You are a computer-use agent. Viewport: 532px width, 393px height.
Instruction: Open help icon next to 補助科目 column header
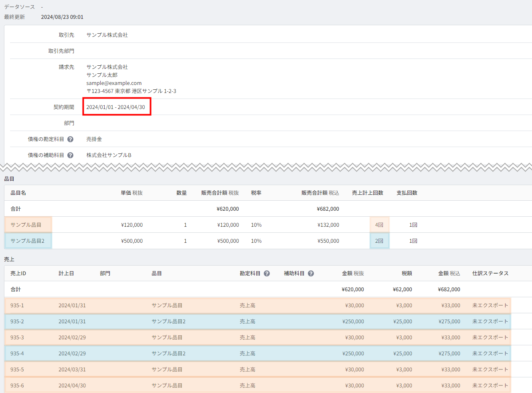tap(311, 273)
